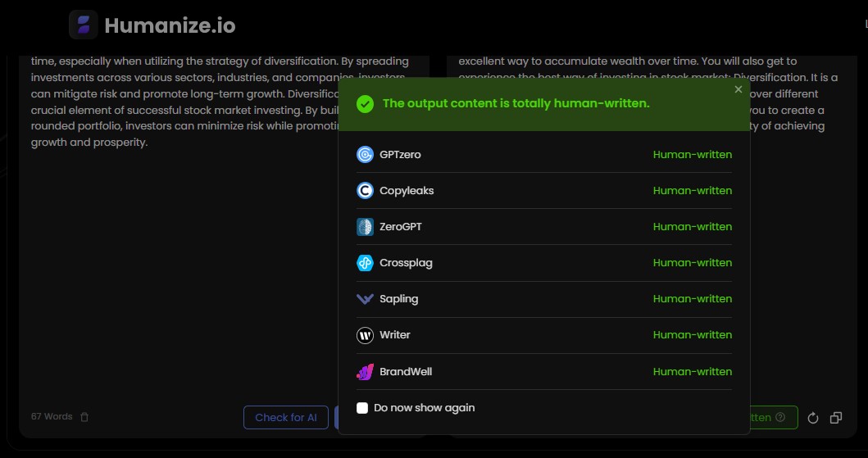Click the 67 Words counter
This screenshot has width=868, height=458.
pyautogui.click(x=52, y=417)
